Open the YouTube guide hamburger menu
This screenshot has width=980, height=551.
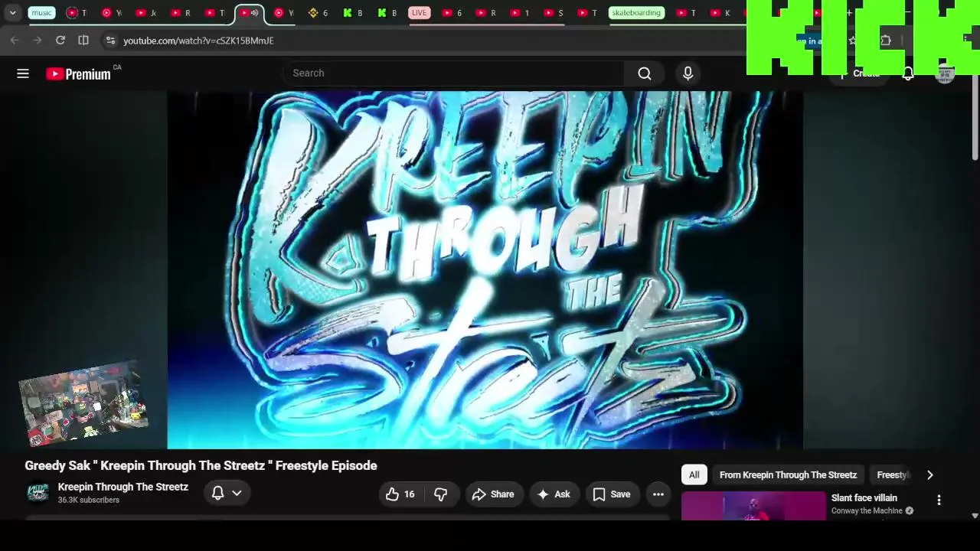(x=23, y=73)
